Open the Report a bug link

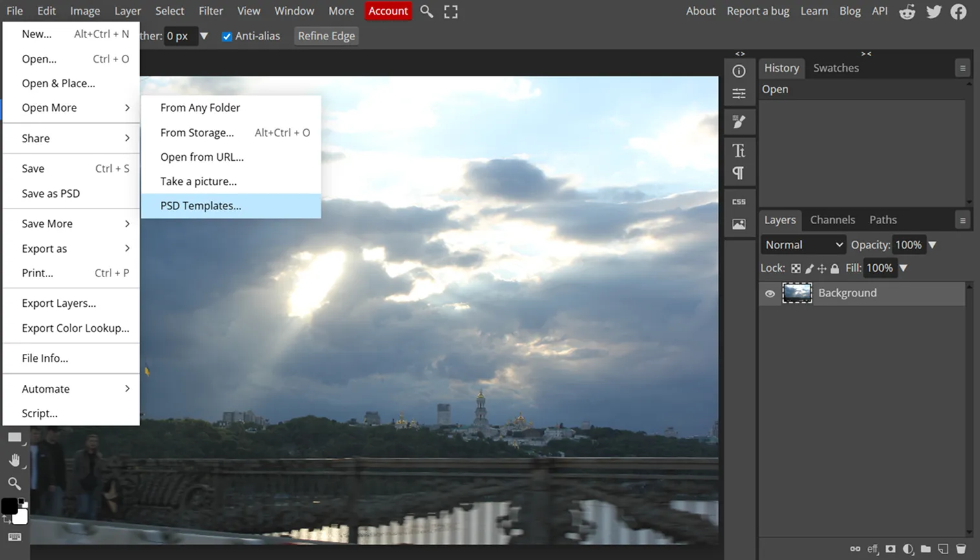click(x=758, y=11)
